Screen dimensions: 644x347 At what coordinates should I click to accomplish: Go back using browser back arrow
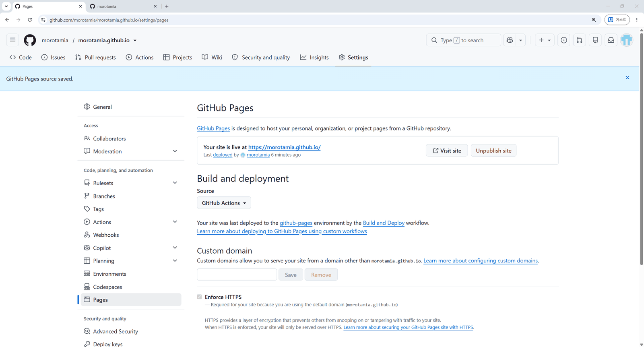pyautogui.click(x=7, y=20)
